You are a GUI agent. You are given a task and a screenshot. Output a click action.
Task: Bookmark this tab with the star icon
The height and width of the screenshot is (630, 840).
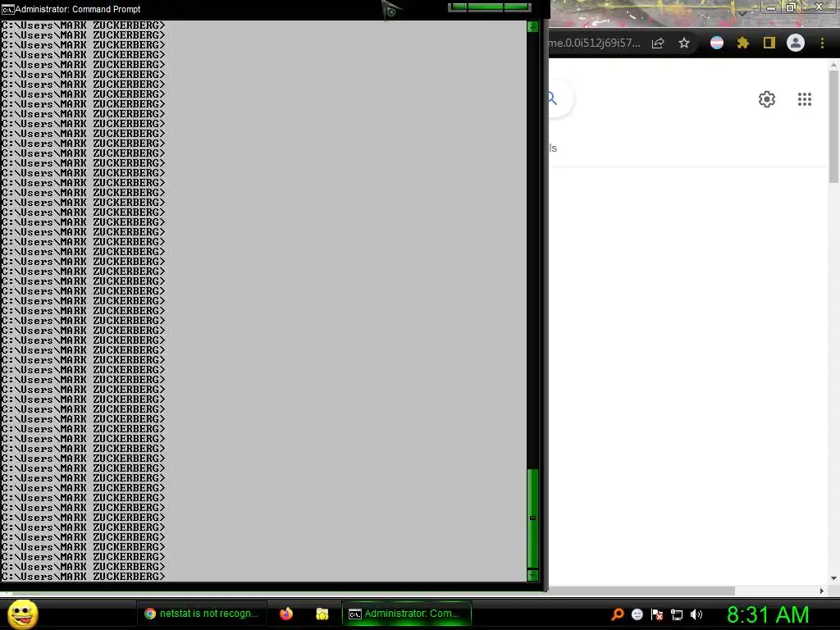click(684, 43)
